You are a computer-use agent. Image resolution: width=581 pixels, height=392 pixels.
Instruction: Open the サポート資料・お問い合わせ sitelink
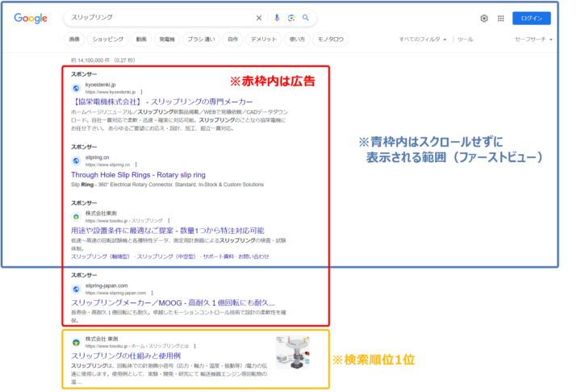tap(236, 256)
